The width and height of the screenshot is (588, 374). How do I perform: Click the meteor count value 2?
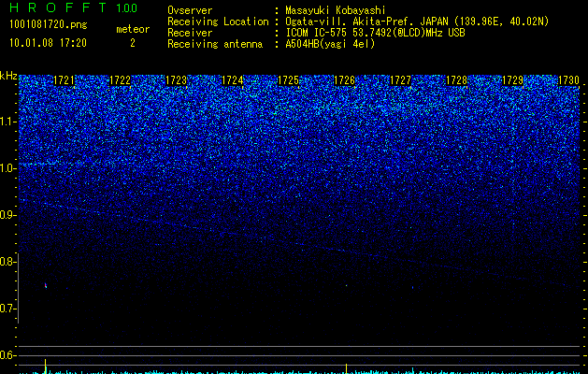click(133, 43)
